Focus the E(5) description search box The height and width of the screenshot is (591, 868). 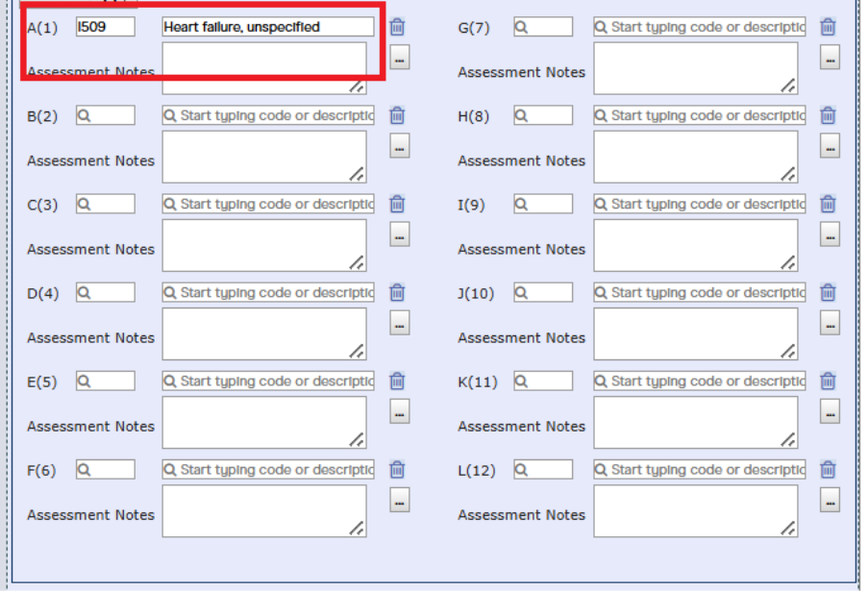point(268,381)
